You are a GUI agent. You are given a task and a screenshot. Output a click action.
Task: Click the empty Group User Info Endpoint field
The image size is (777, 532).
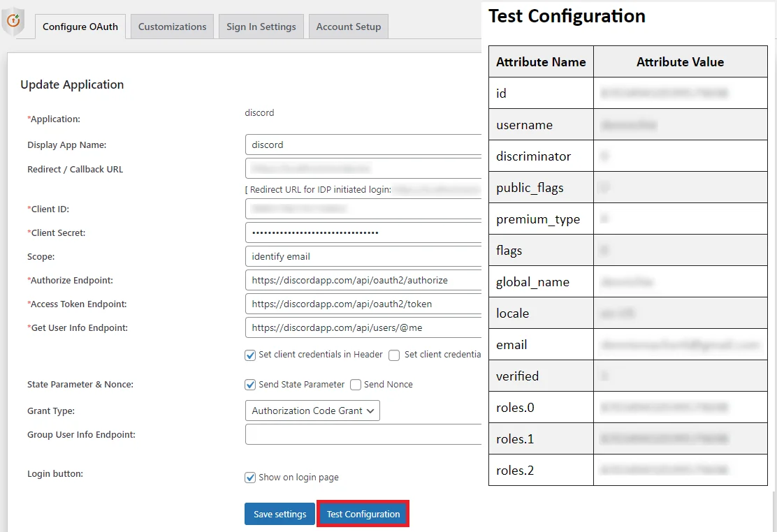click(x=363, y=434)
